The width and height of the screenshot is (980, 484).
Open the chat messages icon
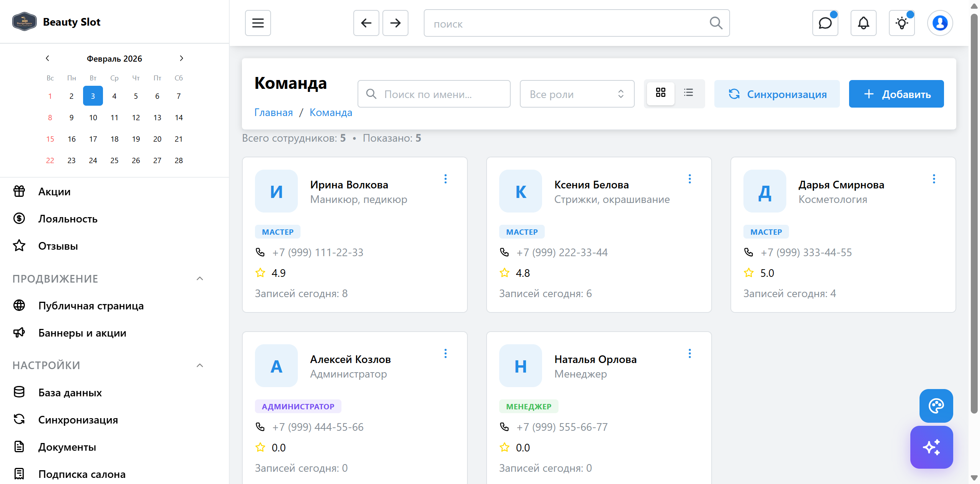click(825, 23)
